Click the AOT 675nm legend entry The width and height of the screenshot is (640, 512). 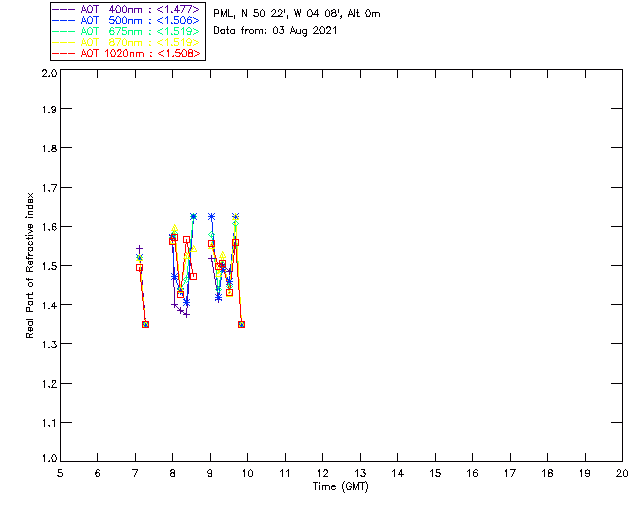pos(126,31)
